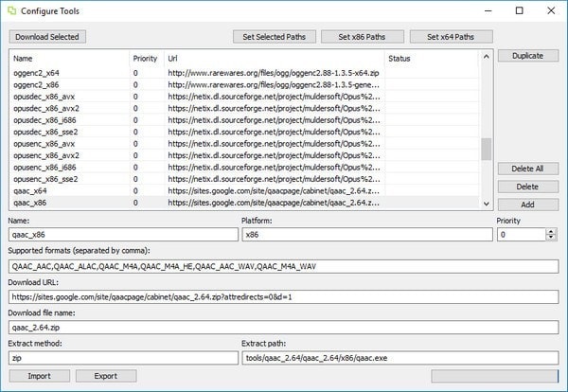This screenshot has width=568, height=392.
Task: Focus the Extract method field
Action: pos(123,358)
